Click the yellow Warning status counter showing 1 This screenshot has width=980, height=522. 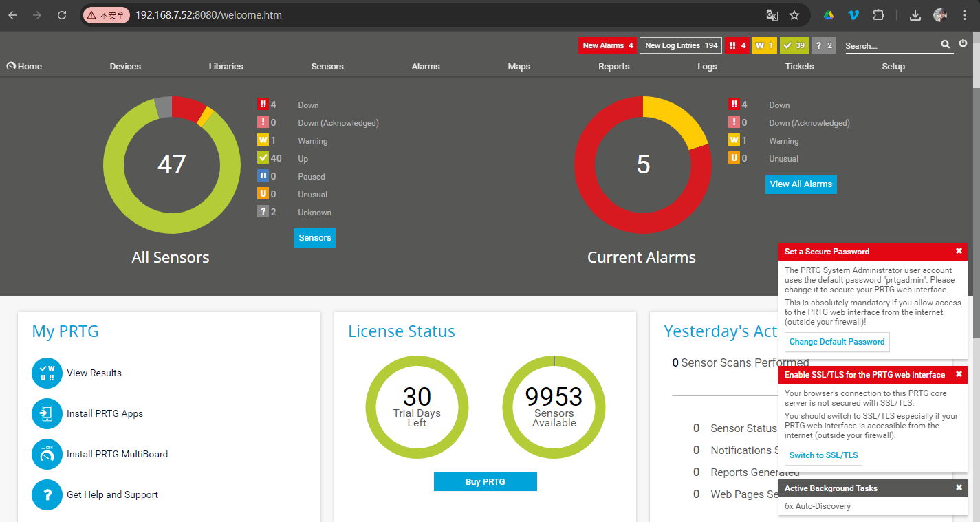[765, 45]
